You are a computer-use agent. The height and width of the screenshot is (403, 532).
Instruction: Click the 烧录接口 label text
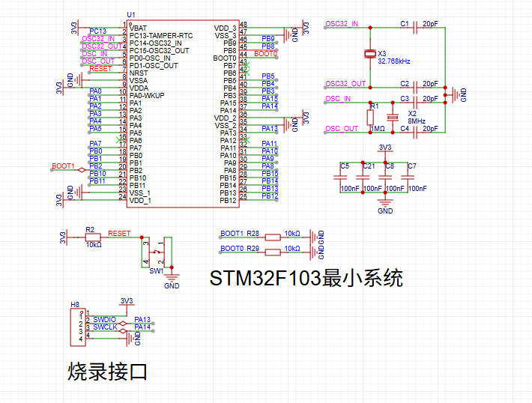coord(107,372)
